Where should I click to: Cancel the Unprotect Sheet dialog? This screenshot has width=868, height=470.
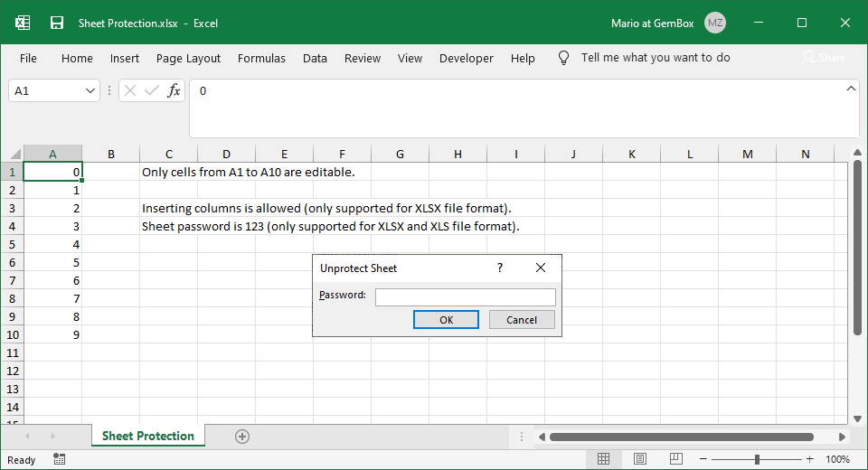click(x=522, y=320)
